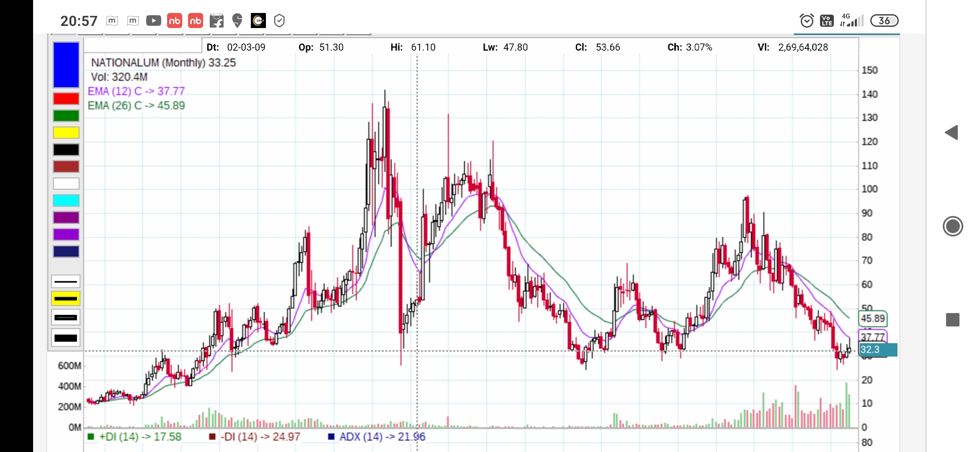Viewport: 980px width, 452px height.
Task: Select the yellow-highlighted line thickness option
Action: 66,299
